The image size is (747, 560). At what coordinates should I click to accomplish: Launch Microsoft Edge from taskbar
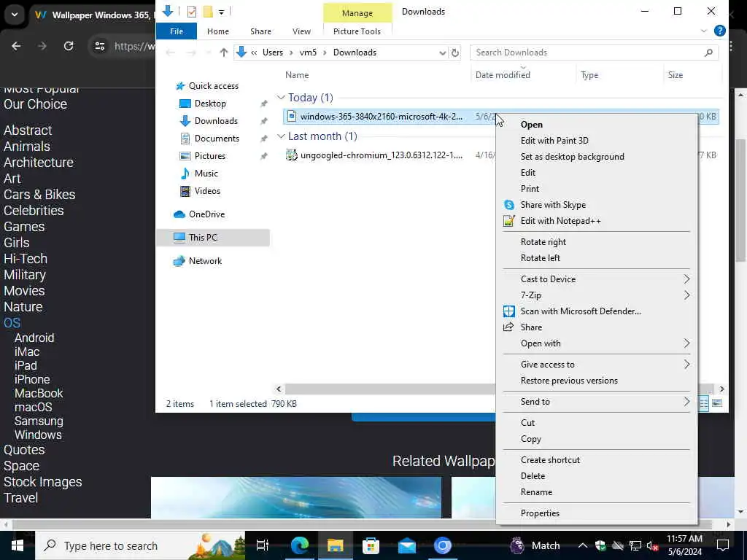coord(300,545)
